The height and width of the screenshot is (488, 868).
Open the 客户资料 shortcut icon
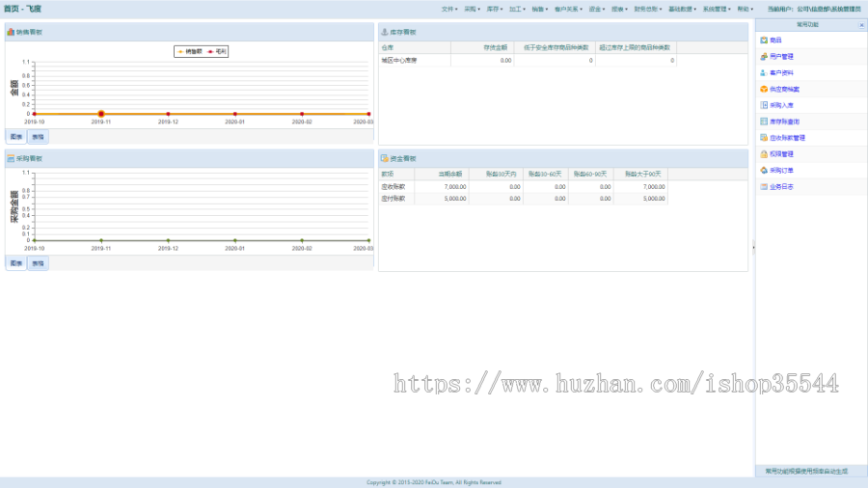tap(764, 73)
